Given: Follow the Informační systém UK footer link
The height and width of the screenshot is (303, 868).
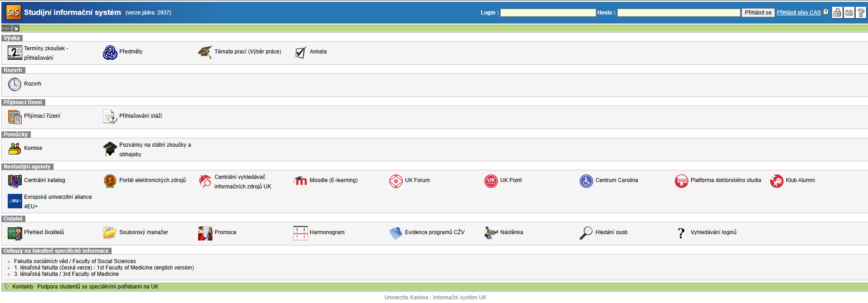Looking at the screenshot, I should pos(459,298).
